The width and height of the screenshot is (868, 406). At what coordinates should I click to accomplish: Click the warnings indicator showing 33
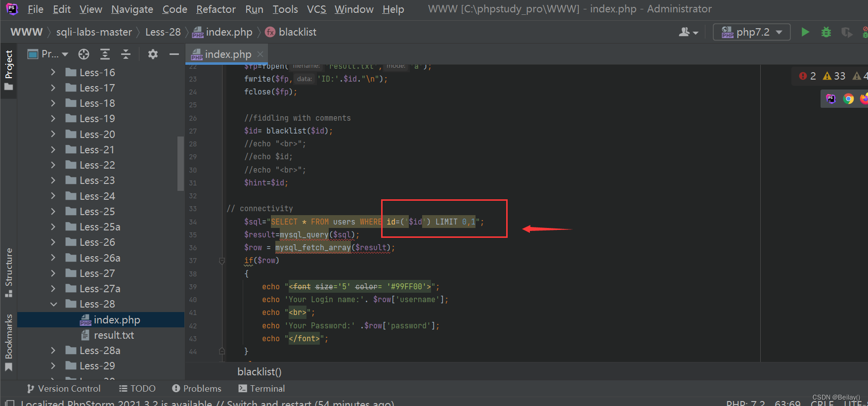(834, 76)
